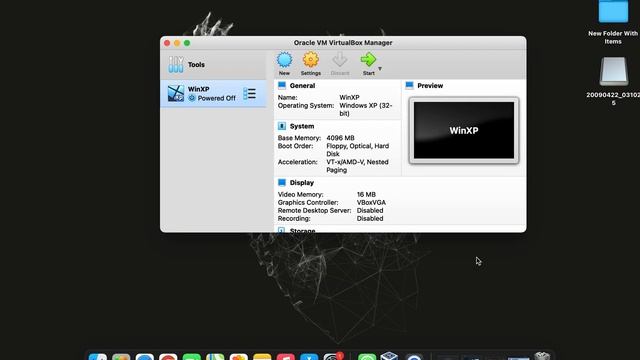Click the Disabled value for Remote Desktop Server
640x360 pixels.
click(370, 211)
